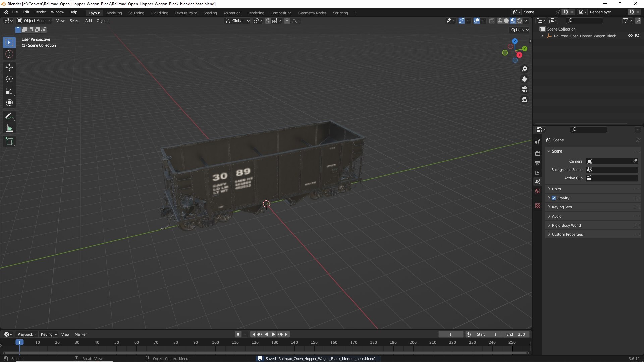Image resolution: width=644 pixels, height=362 pixels.
Task: Activate the Move tool
Action: pos(9,67)
